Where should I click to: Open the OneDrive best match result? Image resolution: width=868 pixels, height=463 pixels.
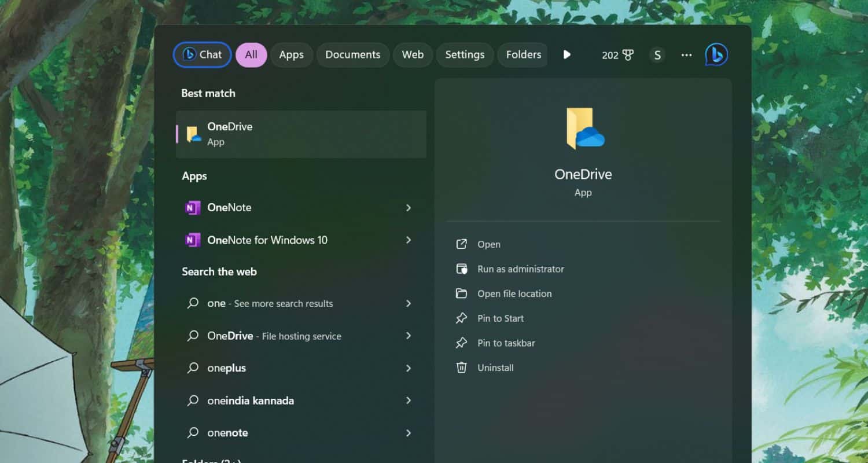pyautogui.click(x=301, y=134)
